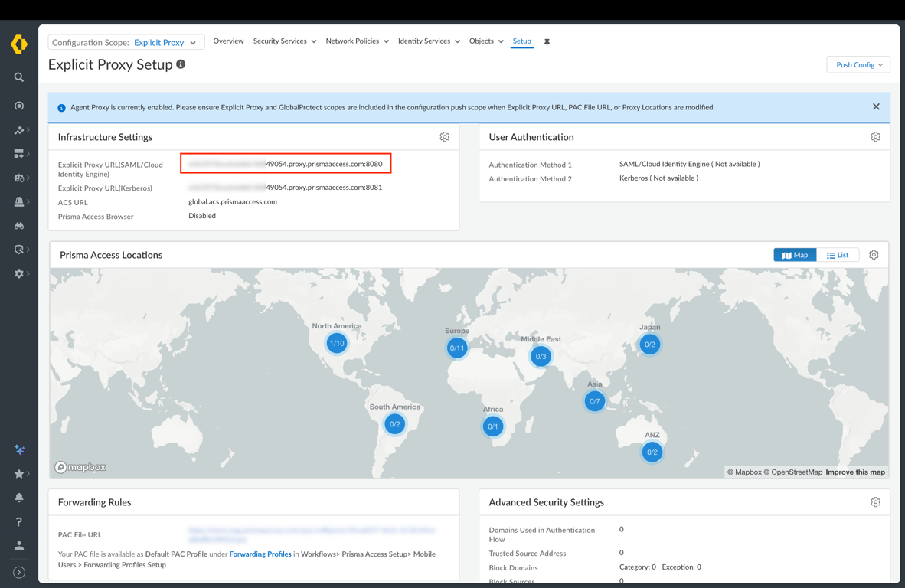This screenshot has height=588, width=905.
Task: Select Japan 0/2 map cluster
Action: pyautogui.click(x=650, y=345)
